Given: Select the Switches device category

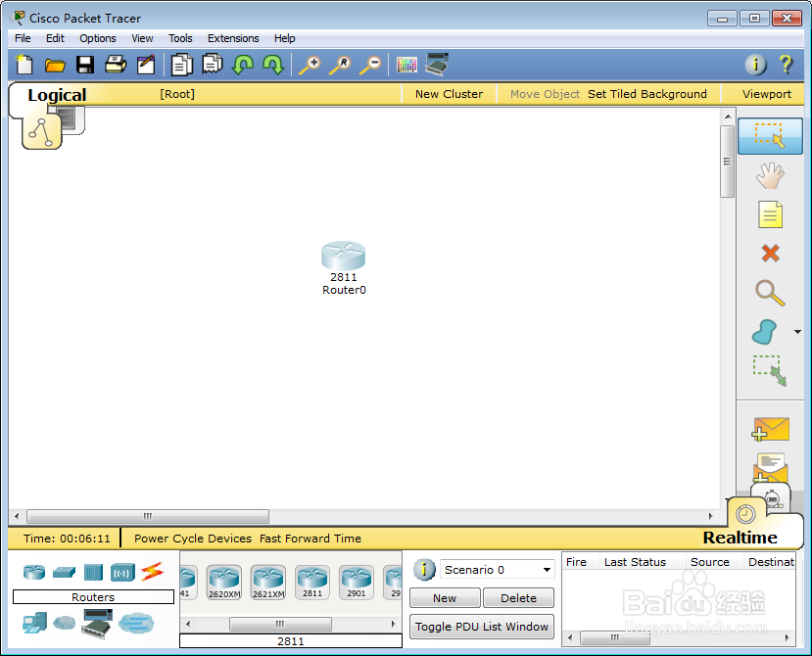Looking at the screenshot, I should click(65, 572).
